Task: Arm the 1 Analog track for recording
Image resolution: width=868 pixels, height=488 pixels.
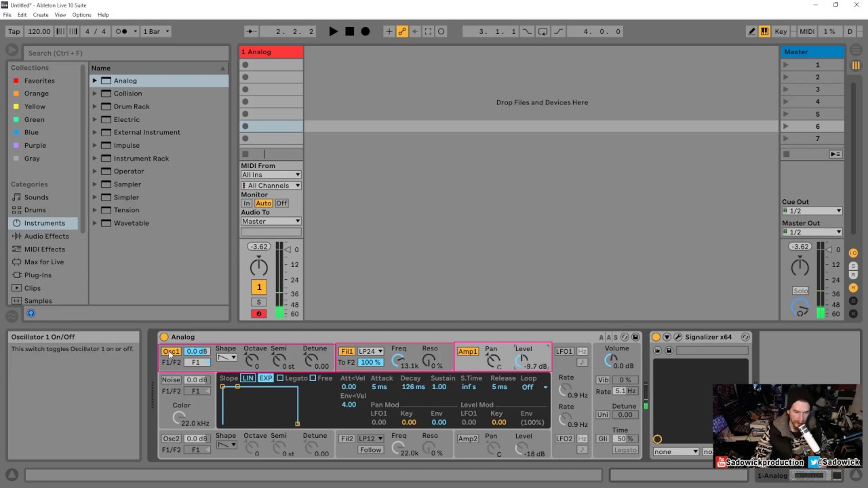Action: point(258,314)
